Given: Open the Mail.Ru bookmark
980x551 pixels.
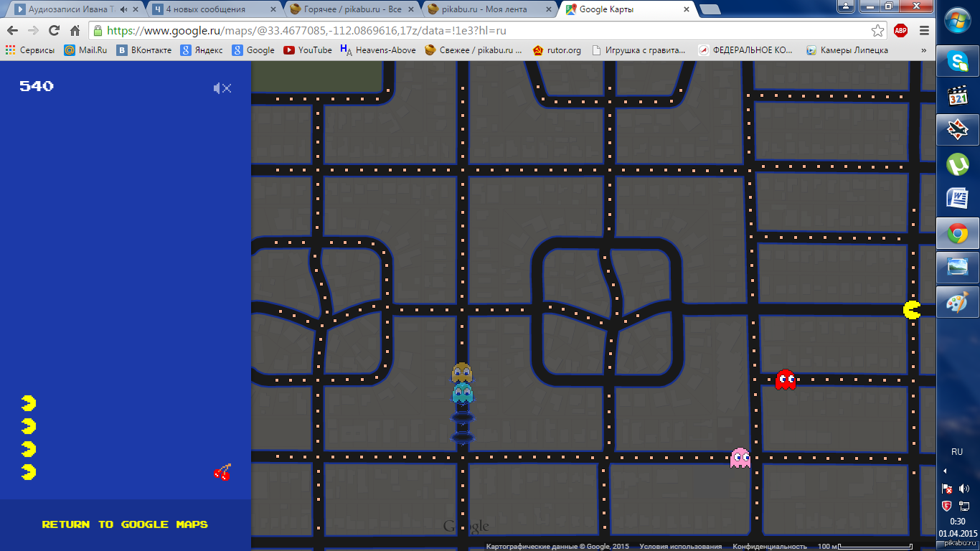Looking at the screenshot, I should pyautogui.click(x=85, y=50).
